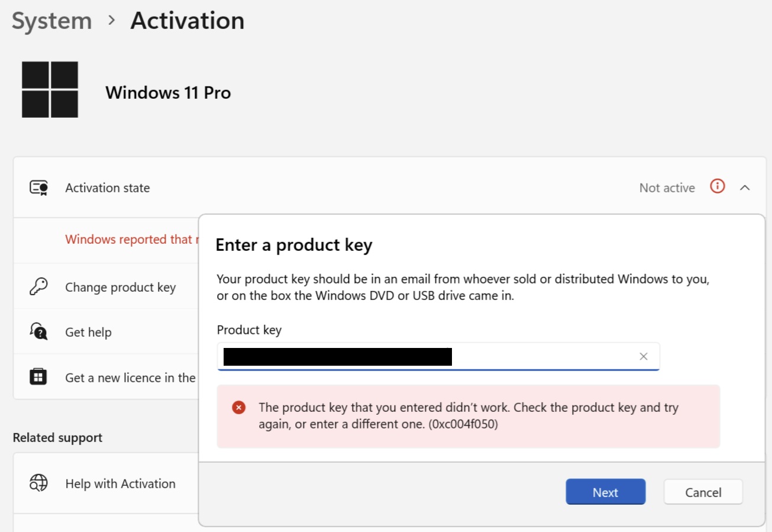Viewport: 772px width, 532px height.
Task: Collapse the Activation state section
Action: (745, 188)
